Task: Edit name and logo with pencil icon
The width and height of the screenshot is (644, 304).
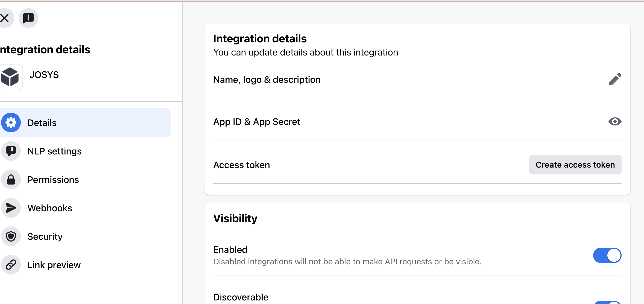Action: [x=615, y=80]
